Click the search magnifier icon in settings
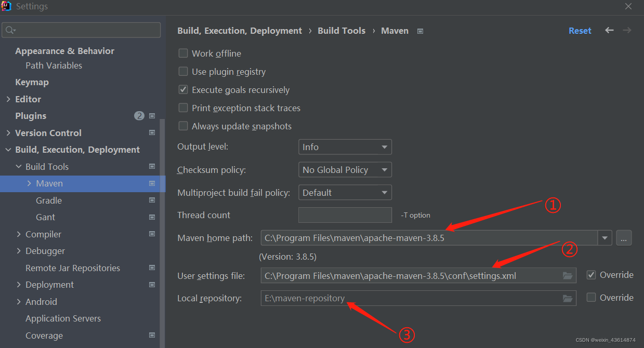The height and width of the screenshot is (348, 644). click(10, 31)
